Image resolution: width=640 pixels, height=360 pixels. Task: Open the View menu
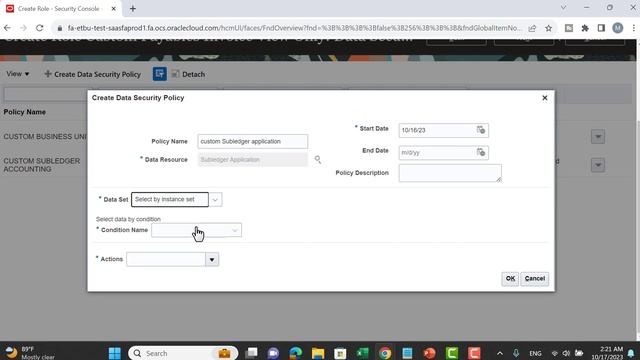pyautogui.click(x=18, y=74)
